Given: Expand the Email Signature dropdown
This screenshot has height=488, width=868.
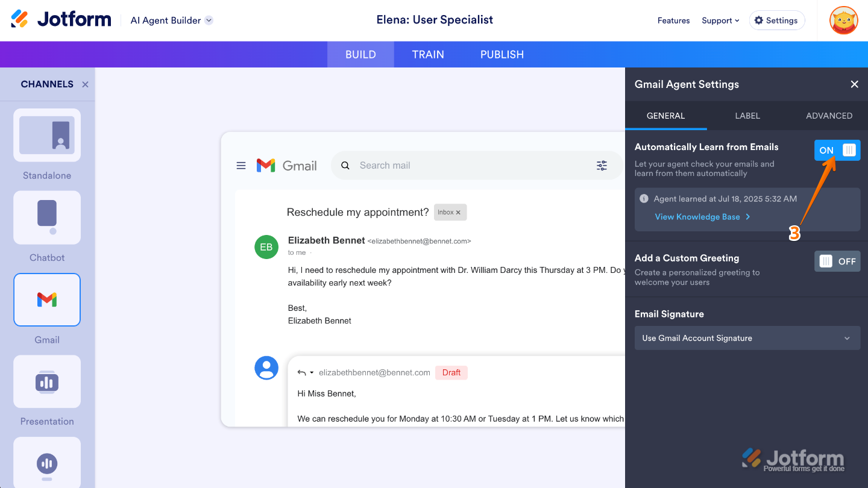Looking at the screenshot, I should [747, 338].
